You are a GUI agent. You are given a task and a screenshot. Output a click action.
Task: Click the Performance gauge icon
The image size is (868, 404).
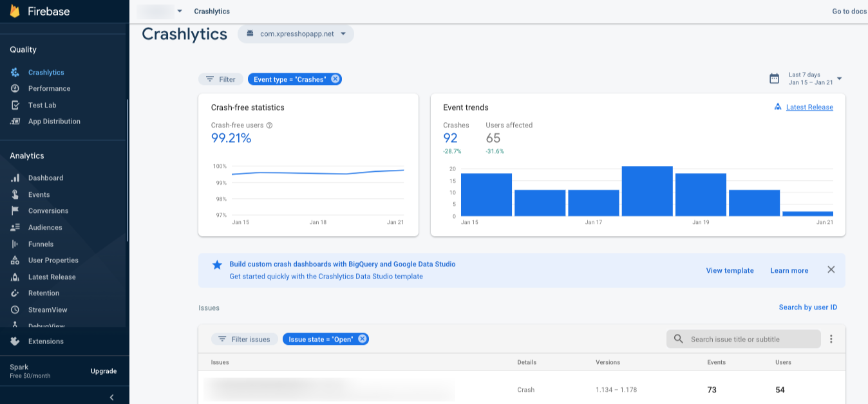(x=15, y=89)
